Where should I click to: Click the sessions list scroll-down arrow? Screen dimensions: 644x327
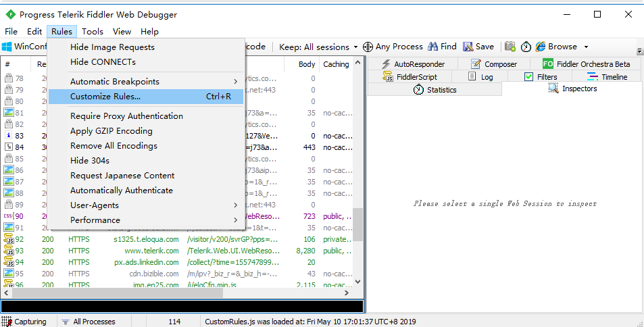click(x=357, y=282)
